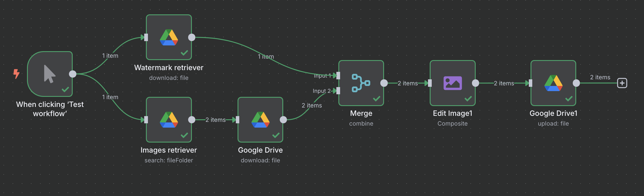Open the Edit Image1 node
The width and height of the screenshot is (644, 196).
coord(452,83)
